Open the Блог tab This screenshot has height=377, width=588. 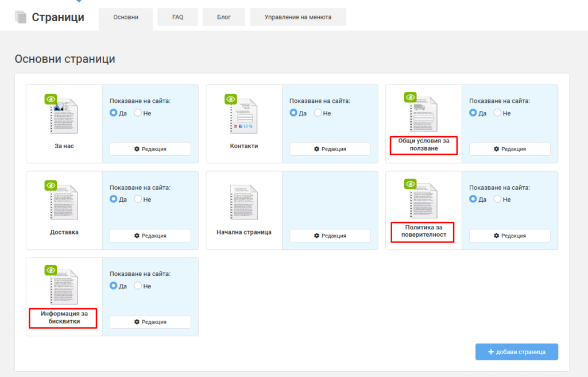point(224,17)
